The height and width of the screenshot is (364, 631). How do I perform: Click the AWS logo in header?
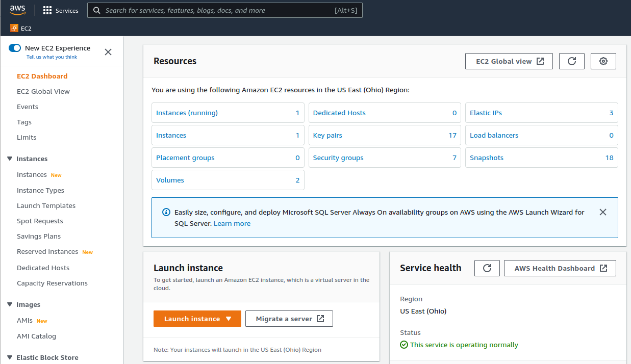17,10
